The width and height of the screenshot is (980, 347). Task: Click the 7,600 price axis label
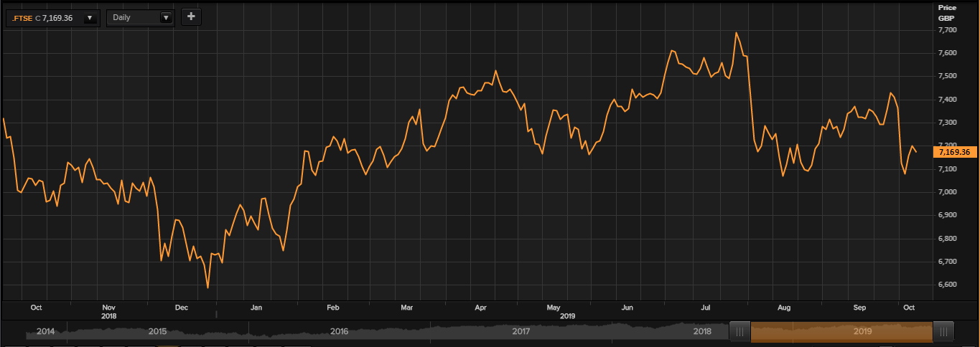[947, 53]
